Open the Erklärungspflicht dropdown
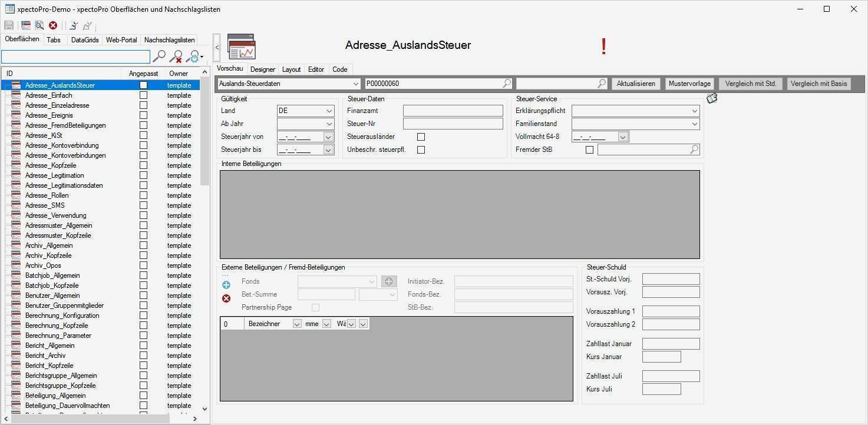Image resolution: width=868 pixels, height=425 pixels. point(695,111)
